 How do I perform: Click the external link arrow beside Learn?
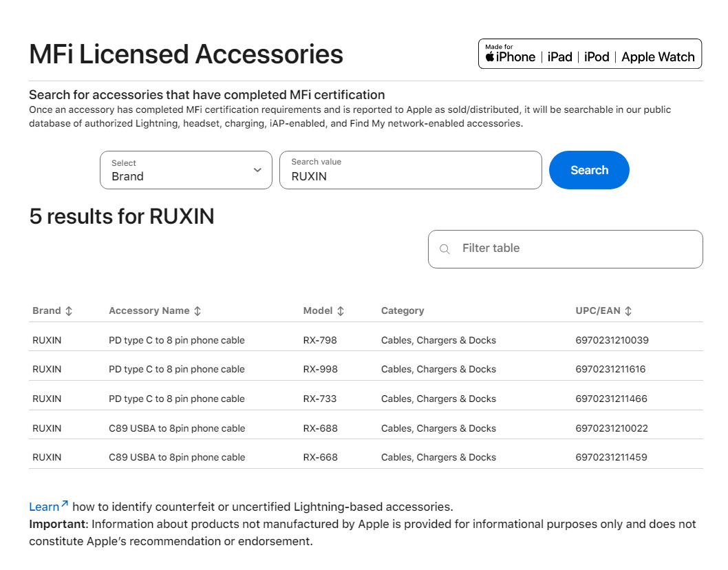(x=65, y=505)
